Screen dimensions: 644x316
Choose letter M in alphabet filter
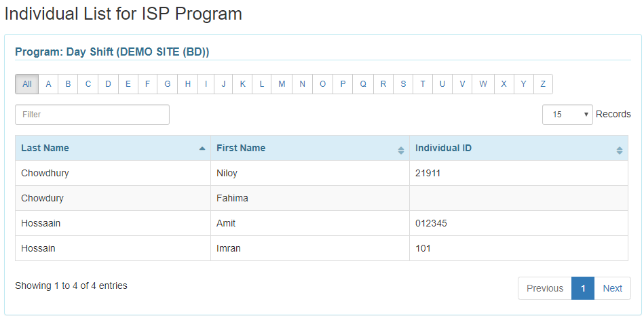click(282, 84)
